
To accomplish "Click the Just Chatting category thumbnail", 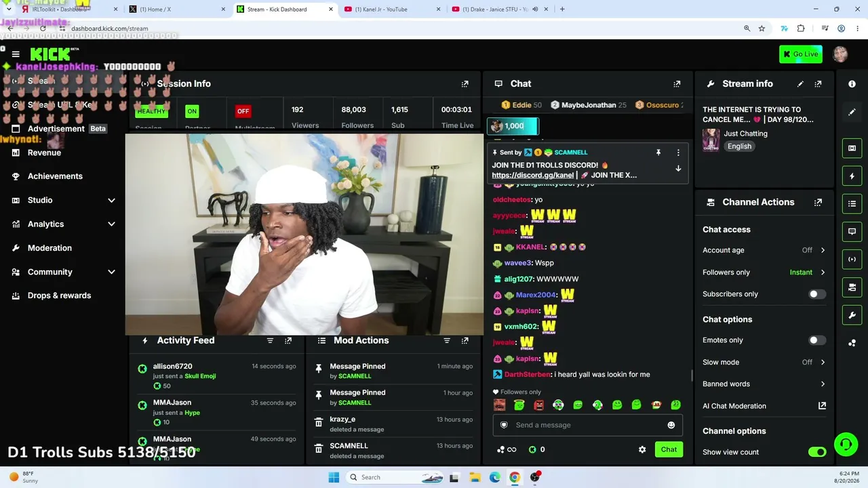I will tap(711, 140).
